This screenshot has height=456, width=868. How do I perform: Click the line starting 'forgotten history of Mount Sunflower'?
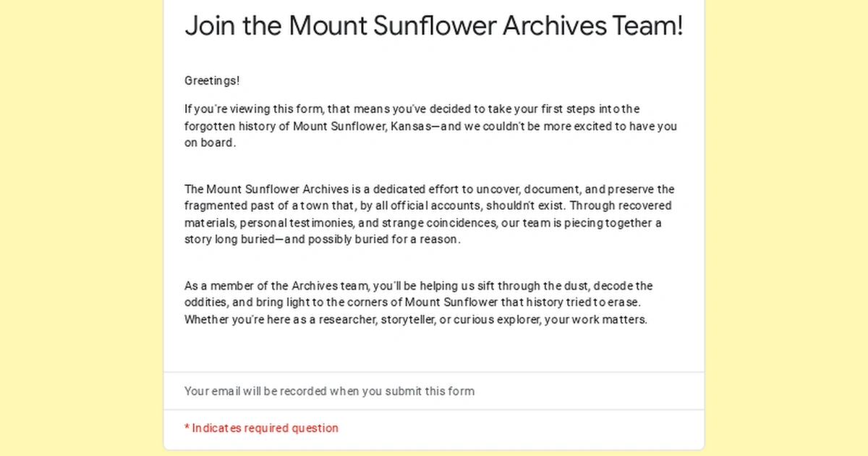pyautogui.click(x=430, y=126)
